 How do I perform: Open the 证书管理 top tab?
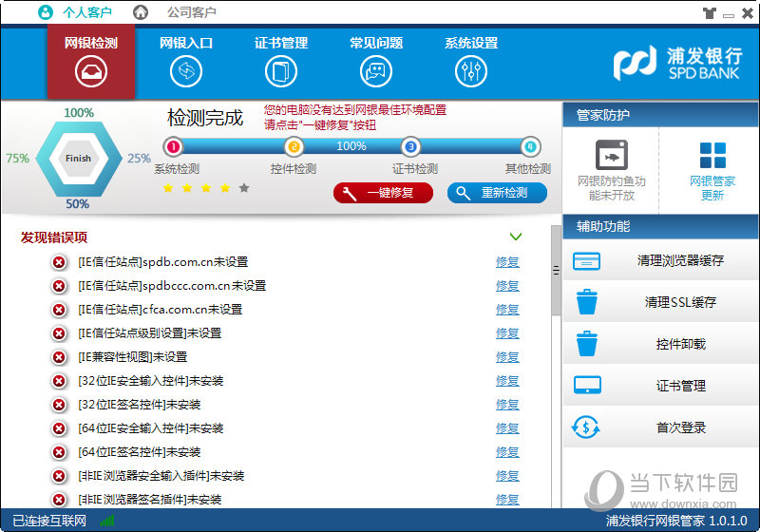point(281,62)
